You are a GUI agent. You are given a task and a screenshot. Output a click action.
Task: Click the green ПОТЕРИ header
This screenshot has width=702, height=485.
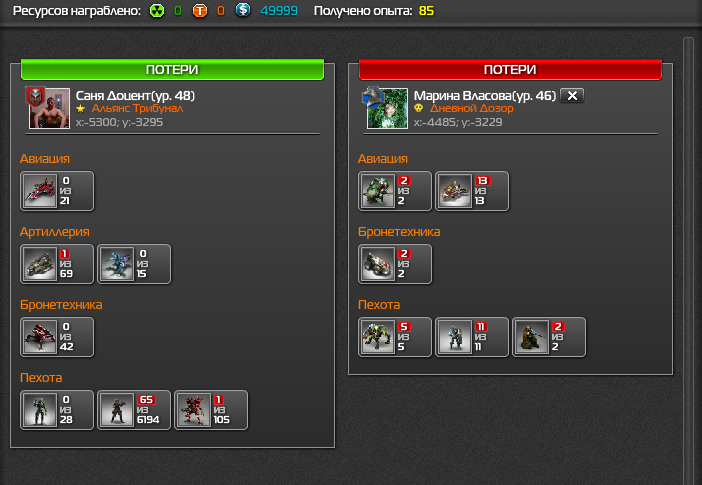172,69
